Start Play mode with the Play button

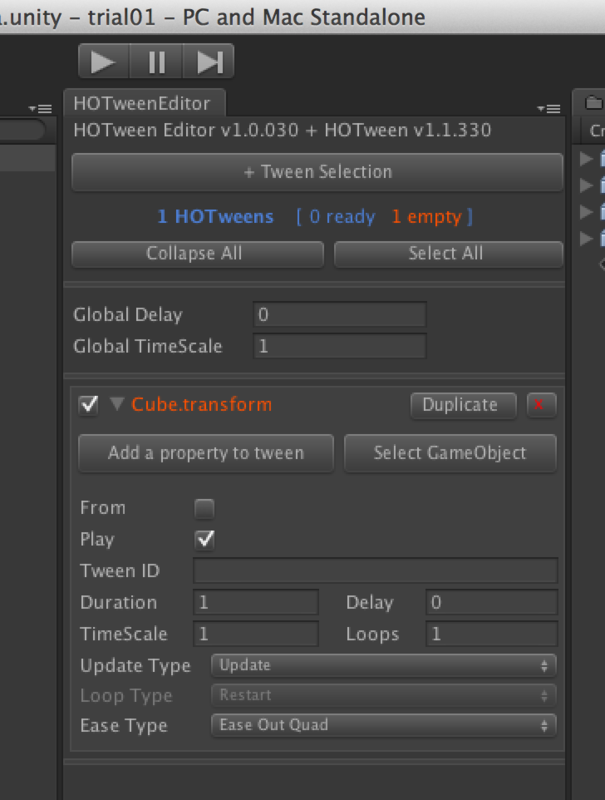tap(104, 62)
